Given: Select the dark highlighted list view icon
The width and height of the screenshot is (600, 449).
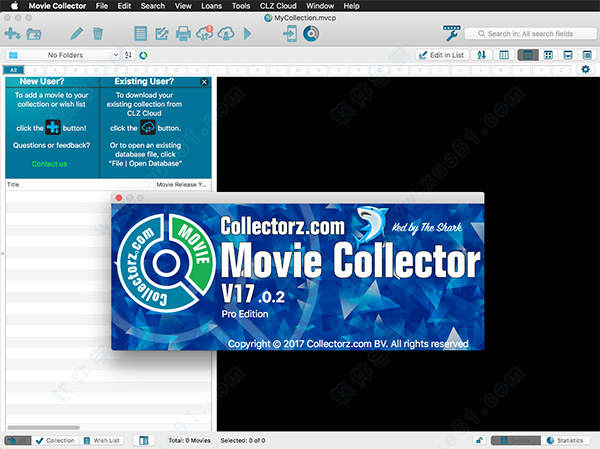Looking at the screenshot, I should [x=528, y=55].
